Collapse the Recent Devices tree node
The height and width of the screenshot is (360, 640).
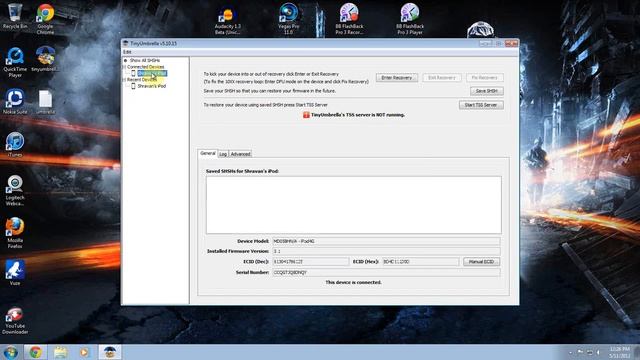pos(124,80)
